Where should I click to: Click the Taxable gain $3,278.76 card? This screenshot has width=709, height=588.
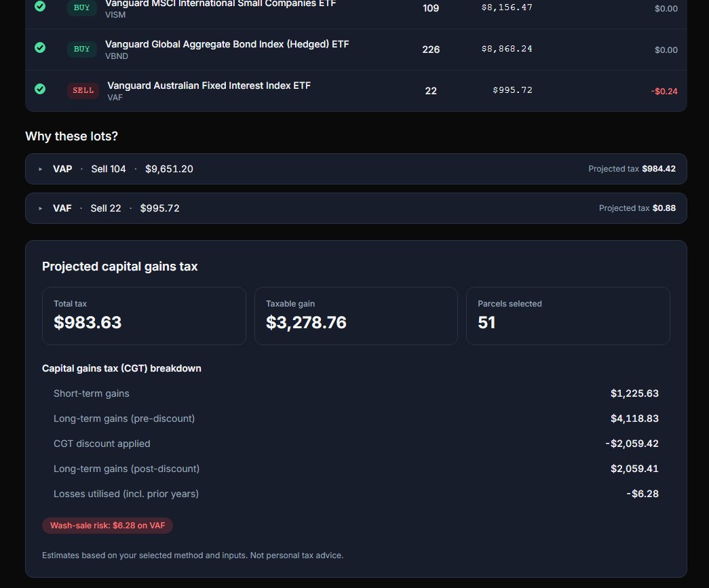356,316
